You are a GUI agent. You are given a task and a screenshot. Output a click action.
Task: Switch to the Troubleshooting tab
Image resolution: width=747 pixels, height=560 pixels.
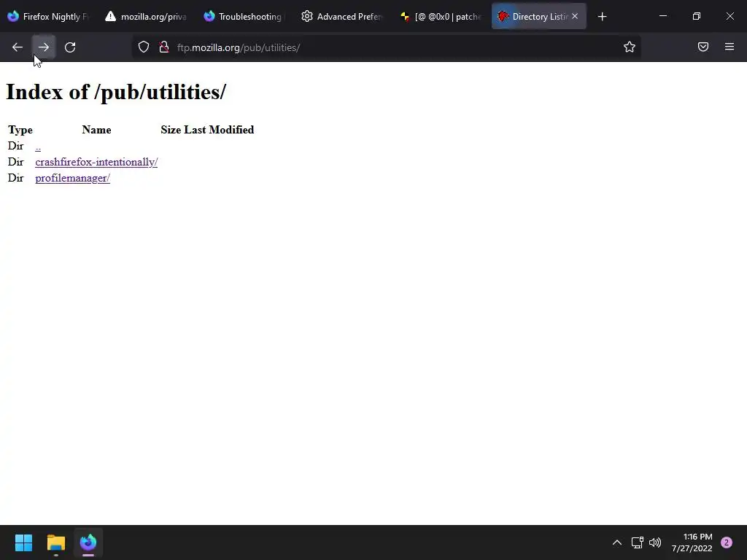[x=245, y=17]
